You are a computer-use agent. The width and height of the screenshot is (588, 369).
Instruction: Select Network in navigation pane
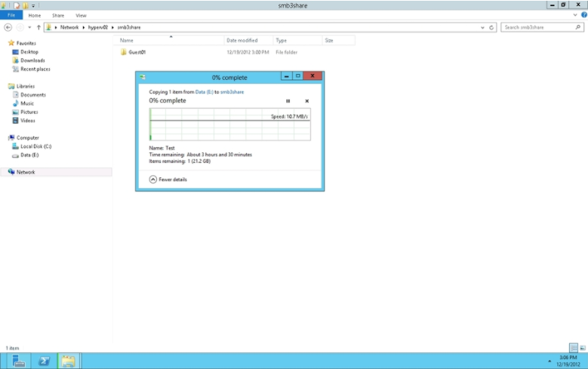point(26,172)
